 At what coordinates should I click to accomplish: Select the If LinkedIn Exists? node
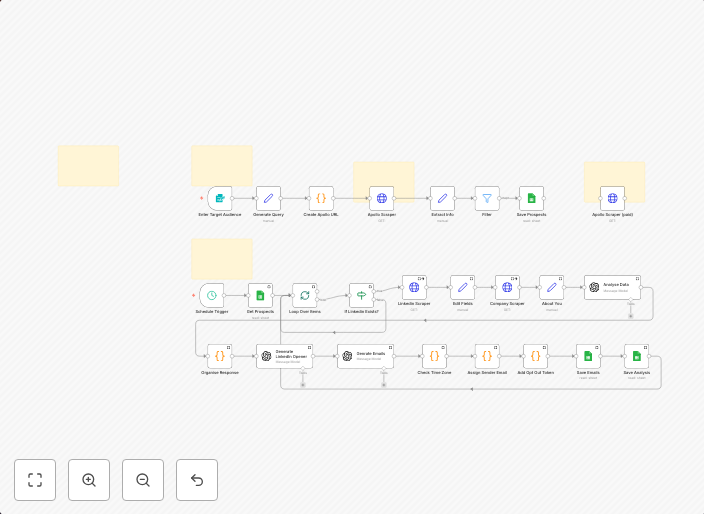(x=361, y=295)
